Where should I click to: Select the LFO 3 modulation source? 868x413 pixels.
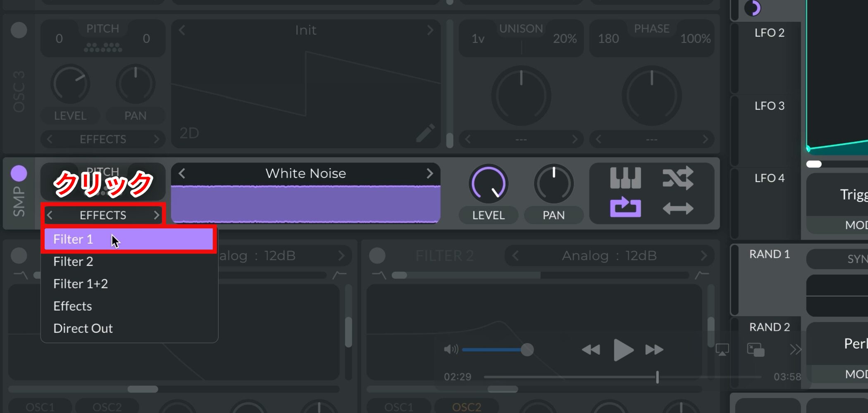click(x=769, y=106)
